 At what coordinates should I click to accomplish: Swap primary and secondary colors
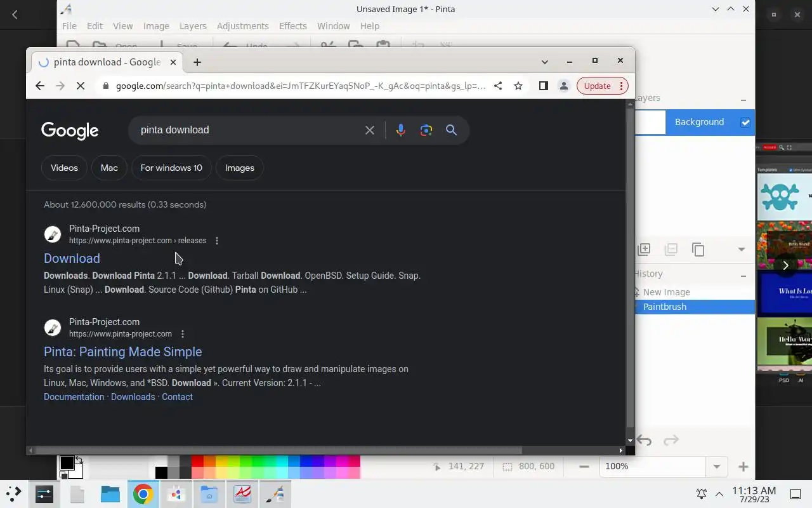tap(79, 459)
